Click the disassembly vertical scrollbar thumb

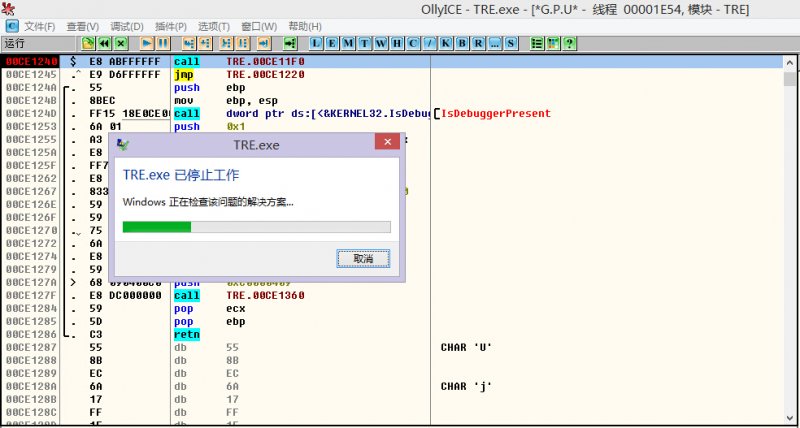tap(790, 80)
